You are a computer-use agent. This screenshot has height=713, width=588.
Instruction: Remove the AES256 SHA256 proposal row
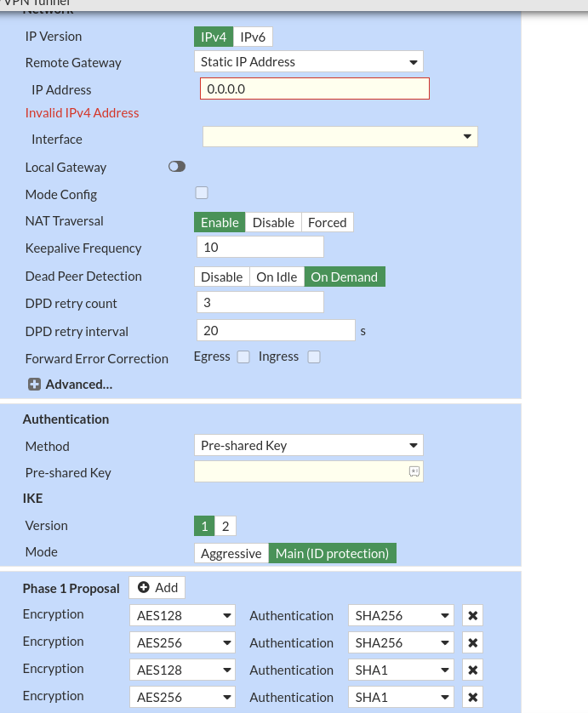472,642
